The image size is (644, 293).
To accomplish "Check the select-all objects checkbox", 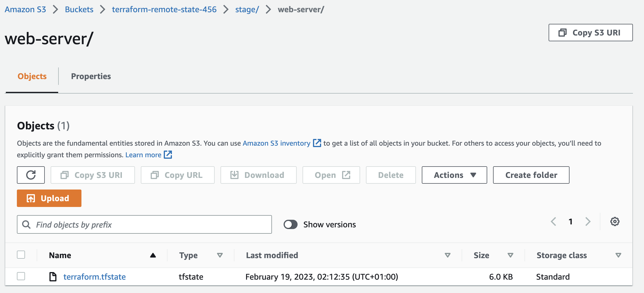I will [x=21, y=255].
